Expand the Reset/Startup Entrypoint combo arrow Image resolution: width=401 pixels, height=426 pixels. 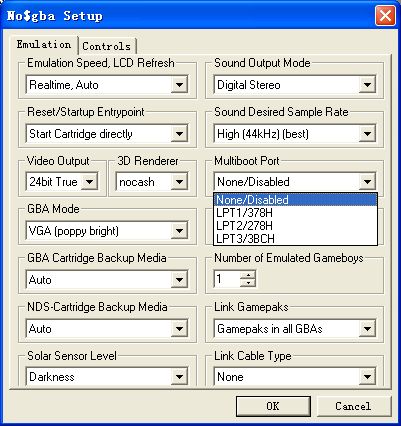(x=179, y=134)
